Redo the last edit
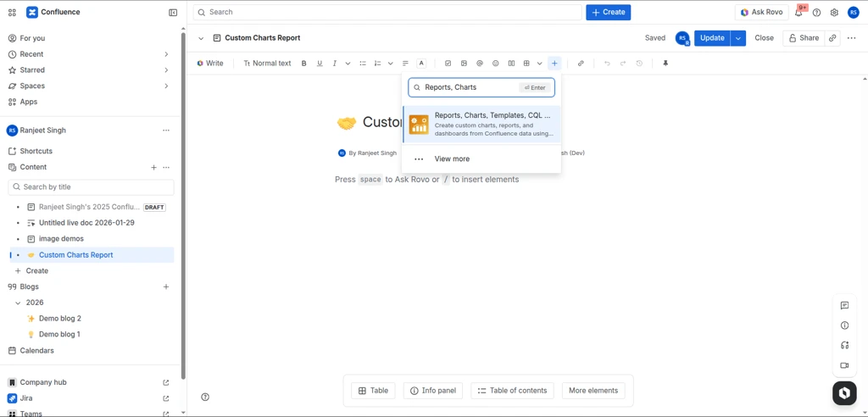 tap(623, 63)
